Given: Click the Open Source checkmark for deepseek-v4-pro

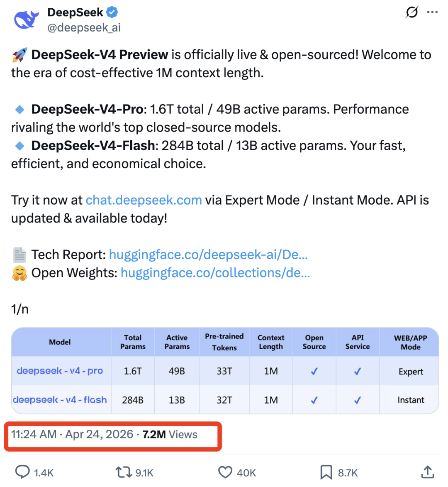Looking at the screenshot, I should tap(314, 372).
